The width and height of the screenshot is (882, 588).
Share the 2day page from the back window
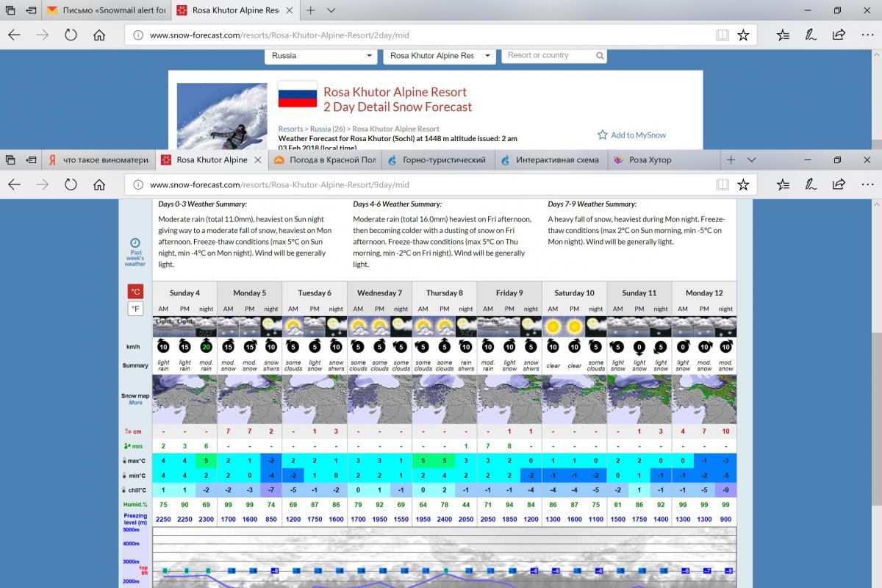839,35
